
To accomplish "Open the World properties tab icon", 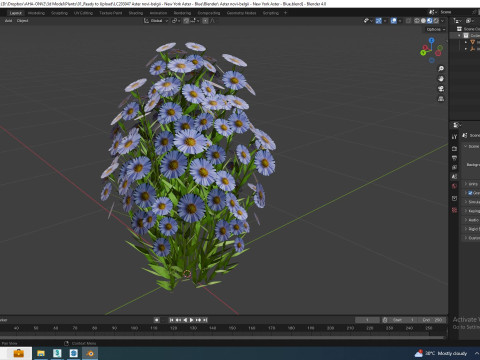I will (x=454, y=186).
